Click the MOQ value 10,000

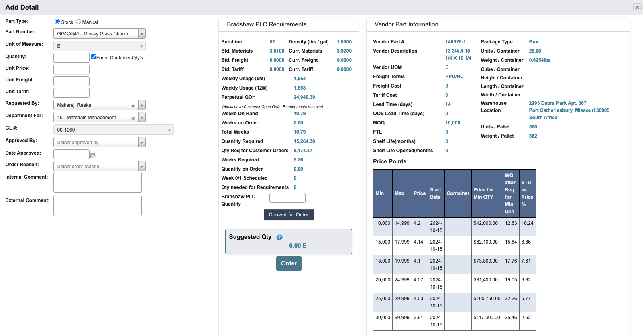[x=453, y=123]
